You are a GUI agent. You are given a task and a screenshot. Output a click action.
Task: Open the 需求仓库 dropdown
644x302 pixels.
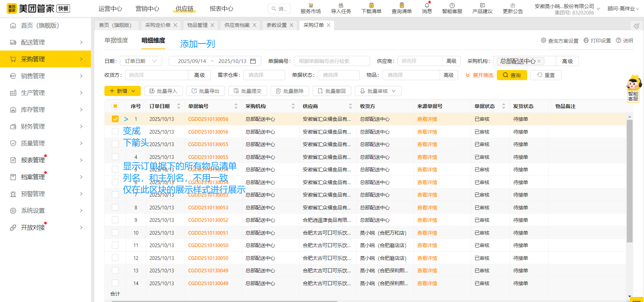click(265, 75)
